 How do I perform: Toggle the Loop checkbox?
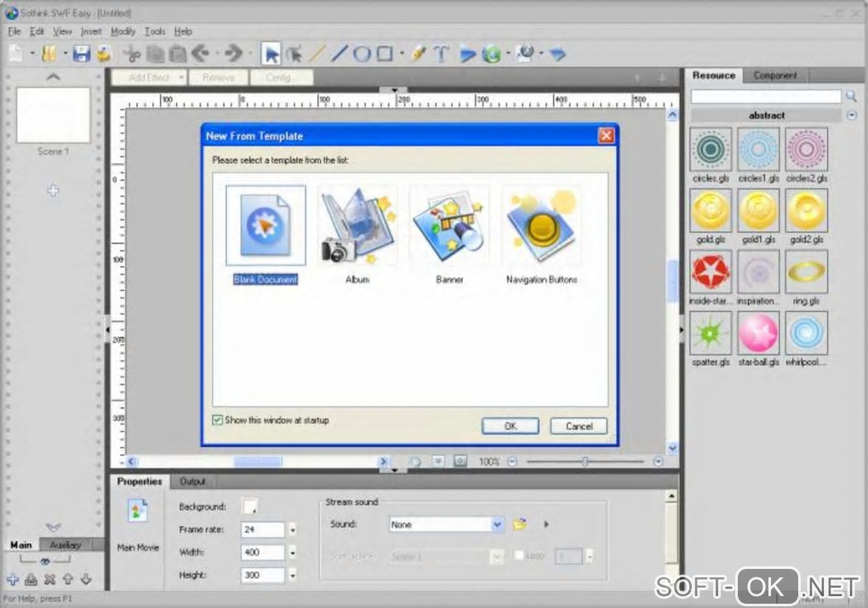coord(519,555)
